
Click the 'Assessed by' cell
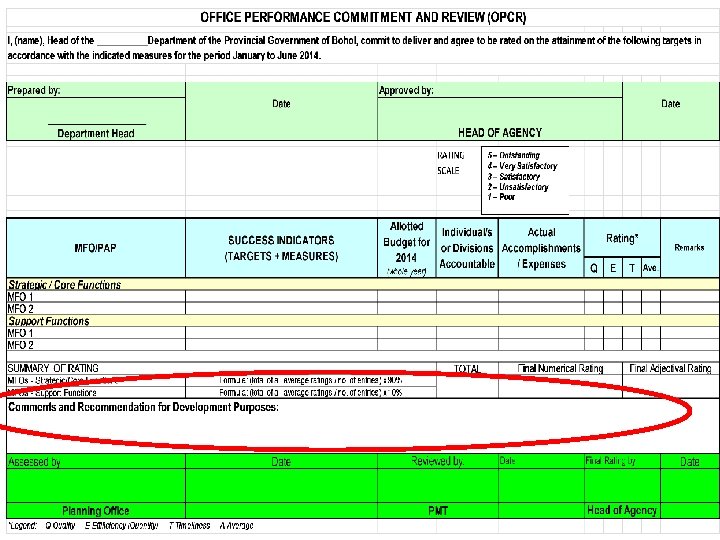pos(96,461)
